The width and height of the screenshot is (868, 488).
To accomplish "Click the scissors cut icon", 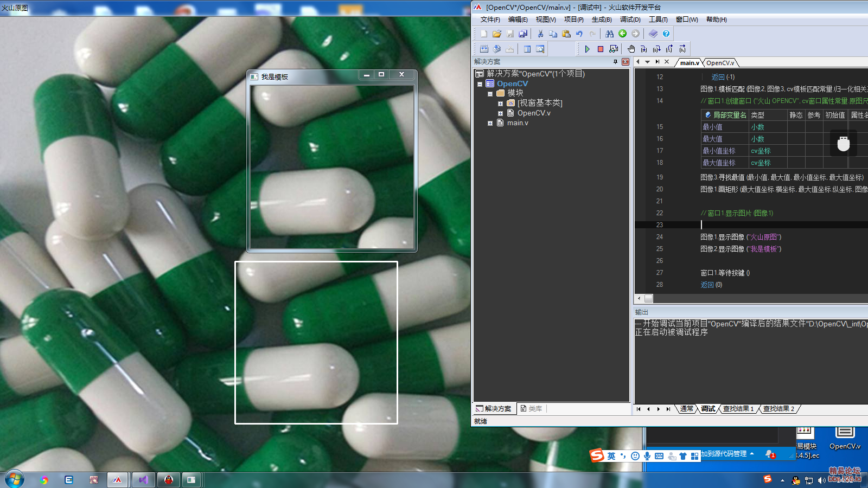I will tap(540, 34).
